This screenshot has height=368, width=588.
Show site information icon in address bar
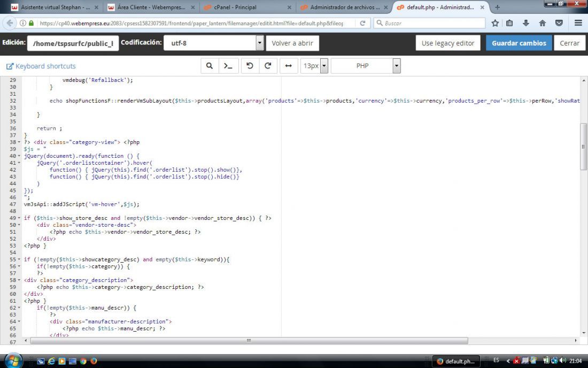[23, 23]
